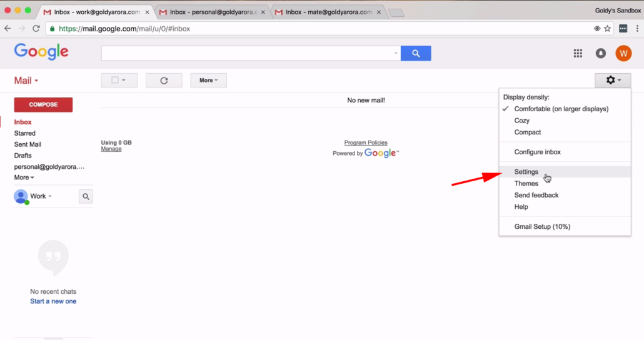Open personal@goldyarora label

pos(49,167)
